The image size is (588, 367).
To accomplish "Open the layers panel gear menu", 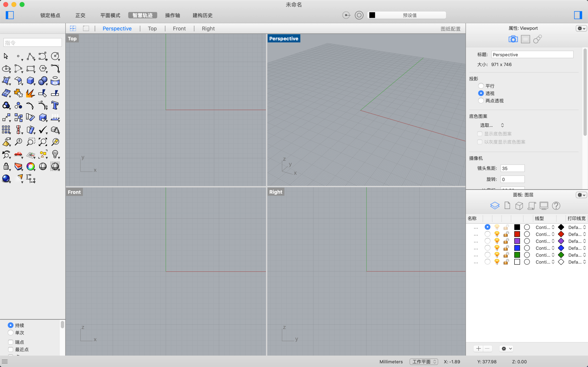I will (581, 195).
